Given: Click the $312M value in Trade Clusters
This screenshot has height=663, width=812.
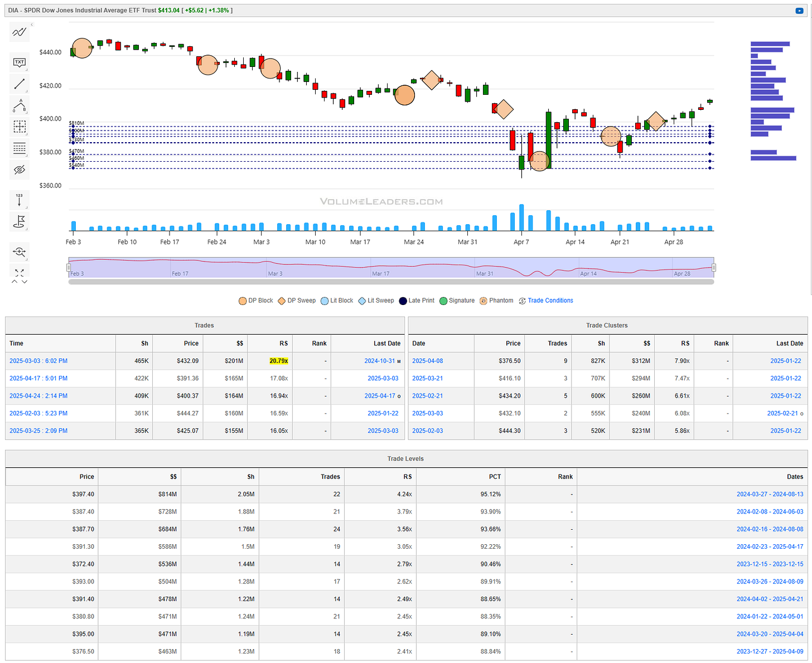Looking at the screenshot, I should coord(641,361).
